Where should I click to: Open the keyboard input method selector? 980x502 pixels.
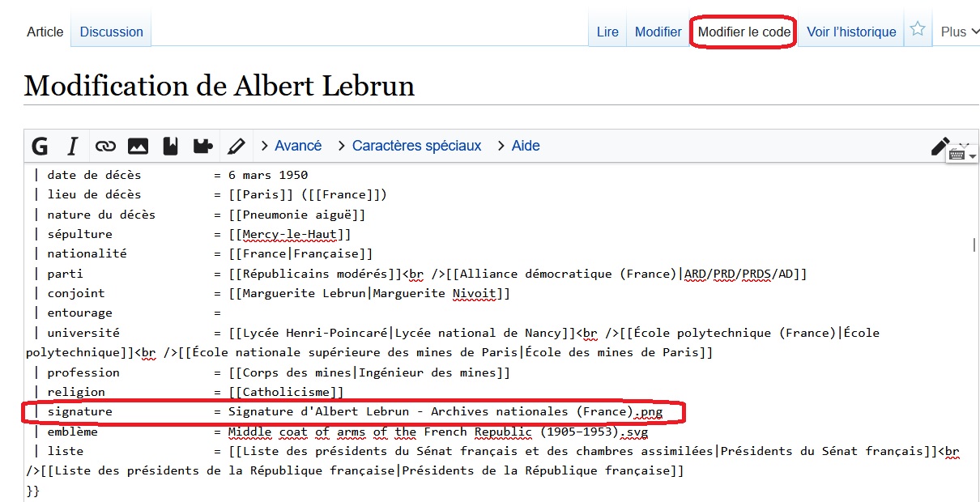click(961, 154)
